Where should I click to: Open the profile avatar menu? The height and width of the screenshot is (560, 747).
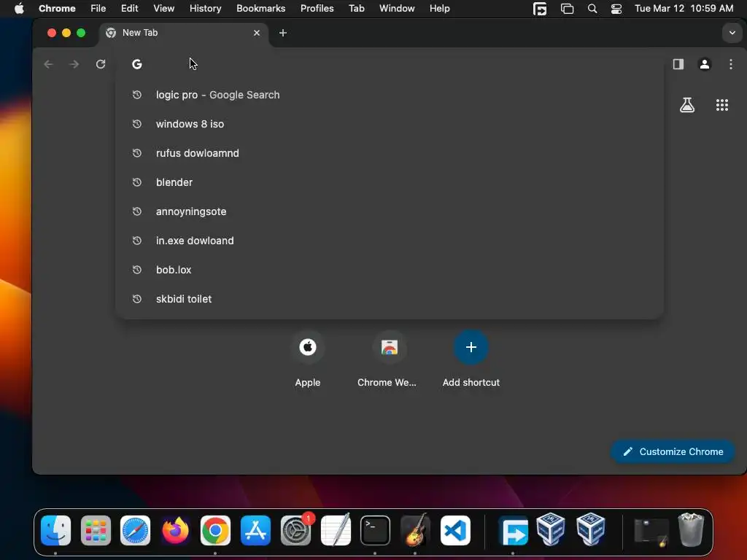click(x=705, y=64)
